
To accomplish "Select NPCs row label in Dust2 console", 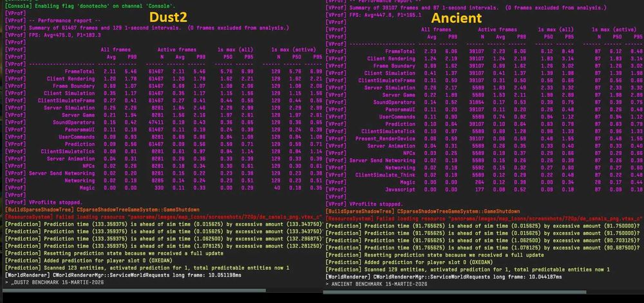I will tap(88, 166).
